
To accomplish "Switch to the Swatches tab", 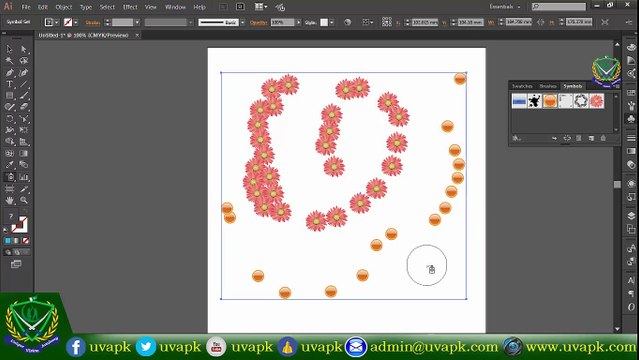I will (x=522, y=86).
